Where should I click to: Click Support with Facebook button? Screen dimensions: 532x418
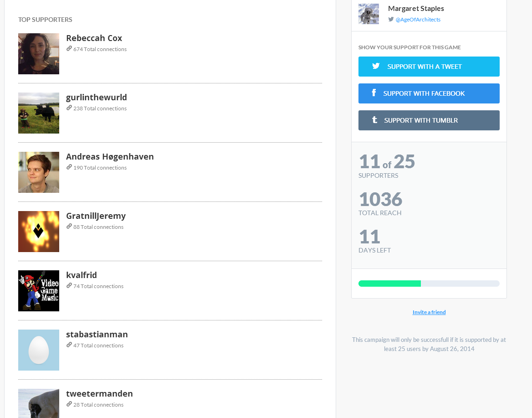429,93
